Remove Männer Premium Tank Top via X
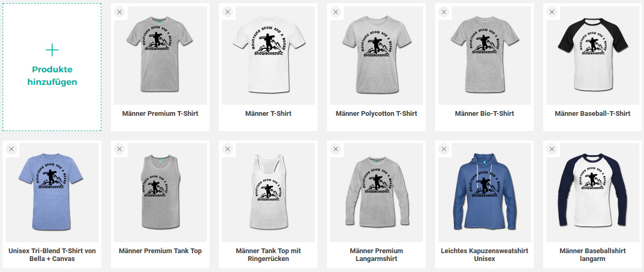 [x=120, y=149]
